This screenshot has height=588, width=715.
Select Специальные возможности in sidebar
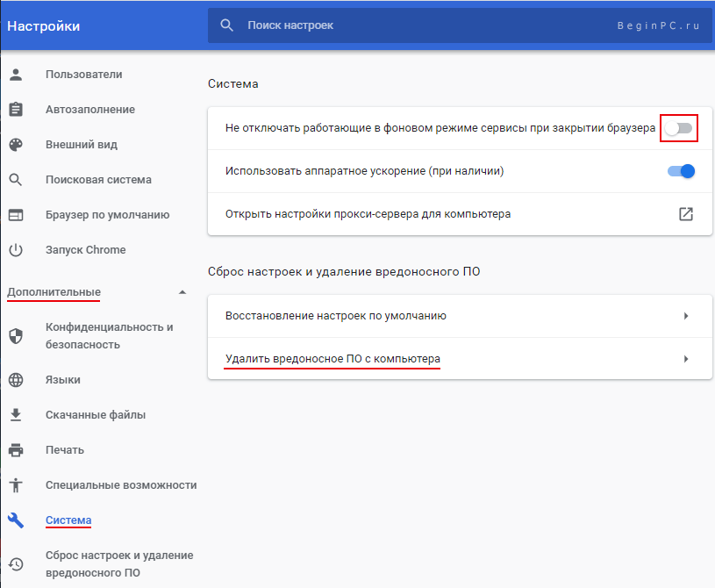[x=120, y=485]
